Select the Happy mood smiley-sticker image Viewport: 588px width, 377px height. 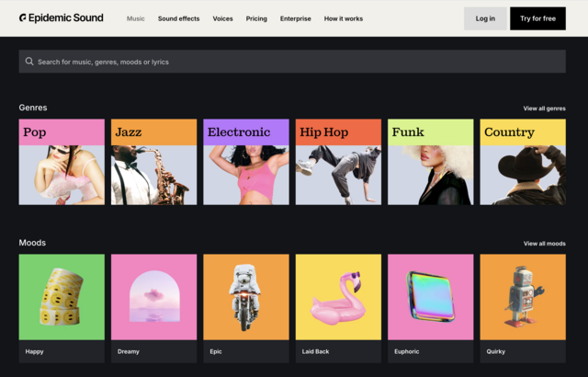62,297
